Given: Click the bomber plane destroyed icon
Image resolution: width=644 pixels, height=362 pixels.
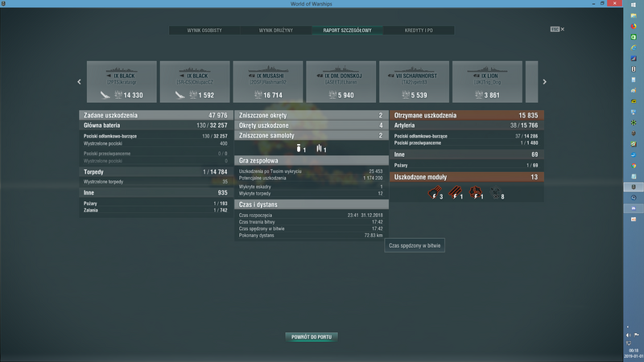Looking at the screenshot, I should pos(299,148).
